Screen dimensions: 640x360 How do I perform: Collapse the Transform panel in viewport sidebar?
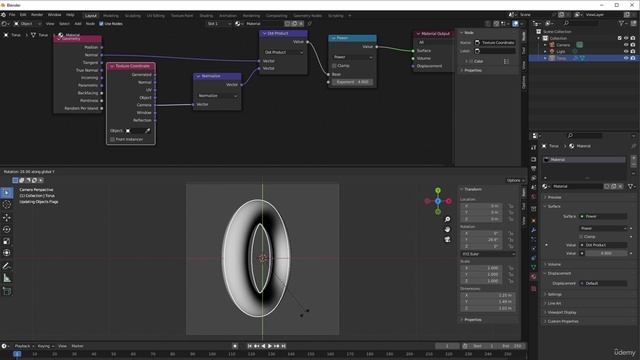click(x=472, y=189)
